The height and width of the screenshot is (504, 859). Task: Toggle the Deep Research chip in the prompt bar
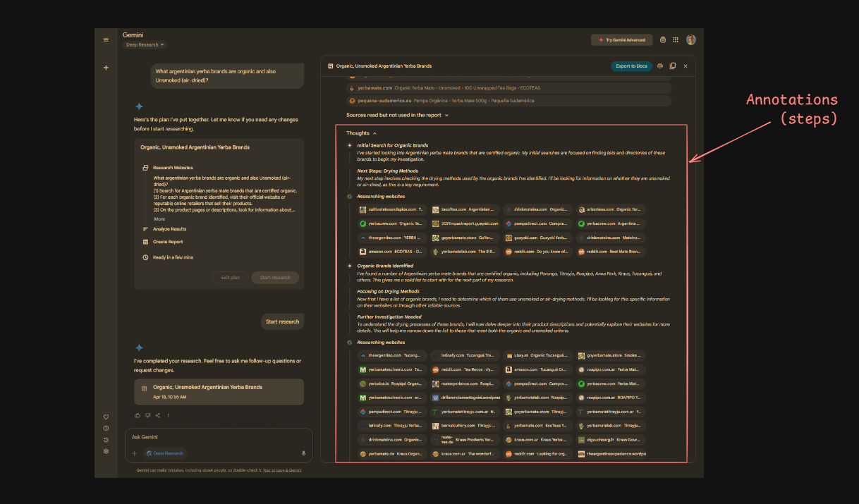tap(164, 453)
